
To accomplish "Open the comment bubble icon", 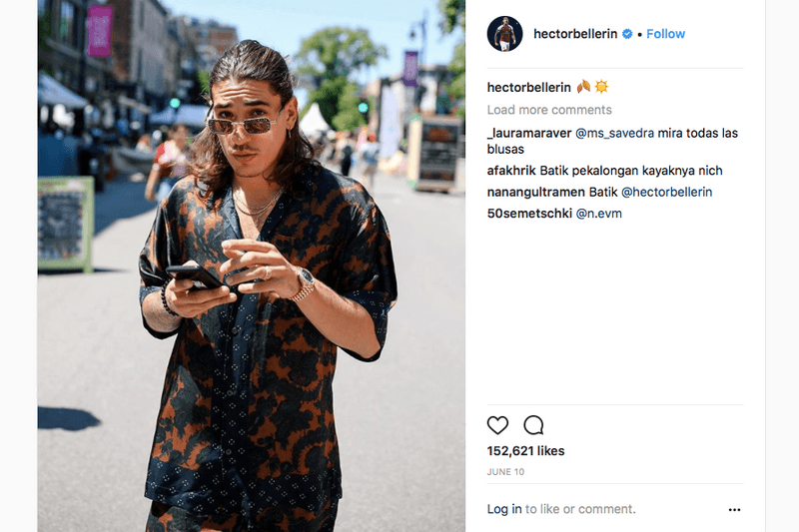I will coord(533,425).
